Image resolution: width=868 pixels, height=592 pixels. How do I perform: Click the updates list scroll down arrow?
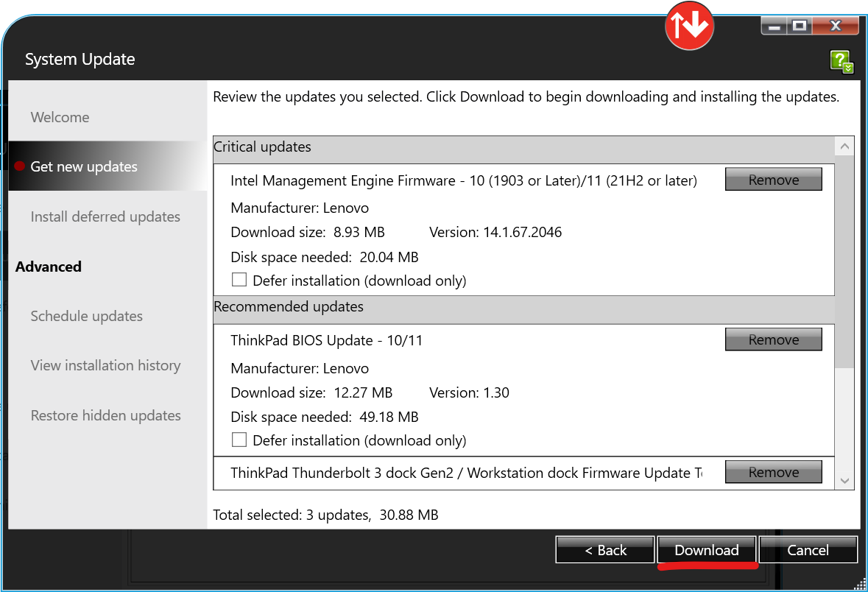click(844, 481)
